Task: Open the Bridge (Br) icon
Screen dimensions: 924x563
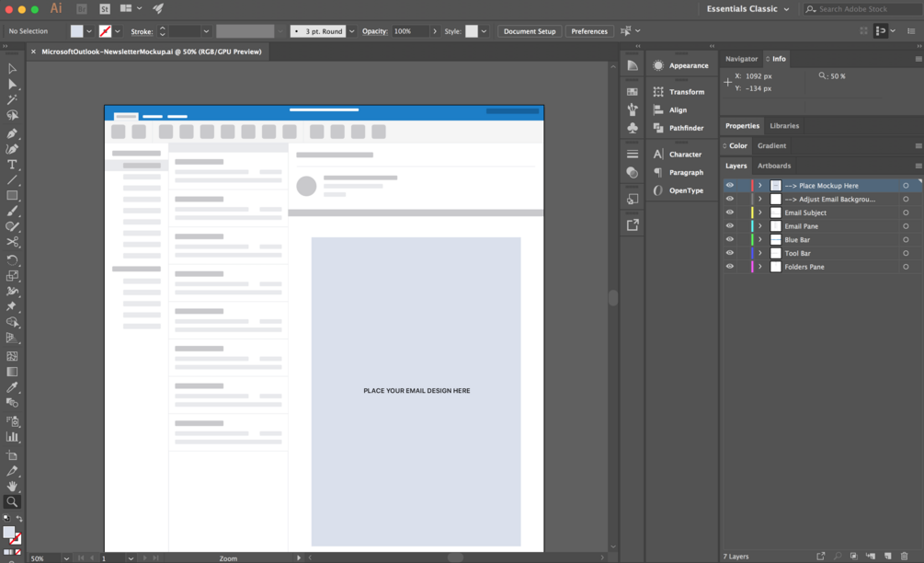Action: (81, 9)
